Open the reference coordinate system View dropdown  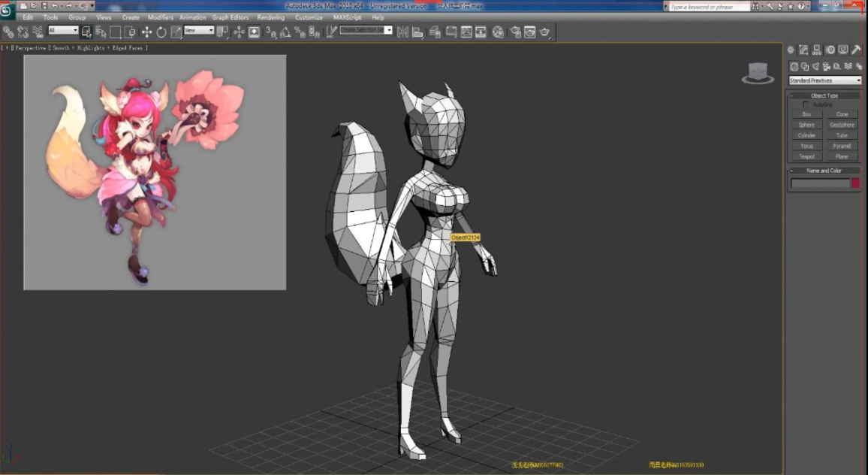coord(199,31)
